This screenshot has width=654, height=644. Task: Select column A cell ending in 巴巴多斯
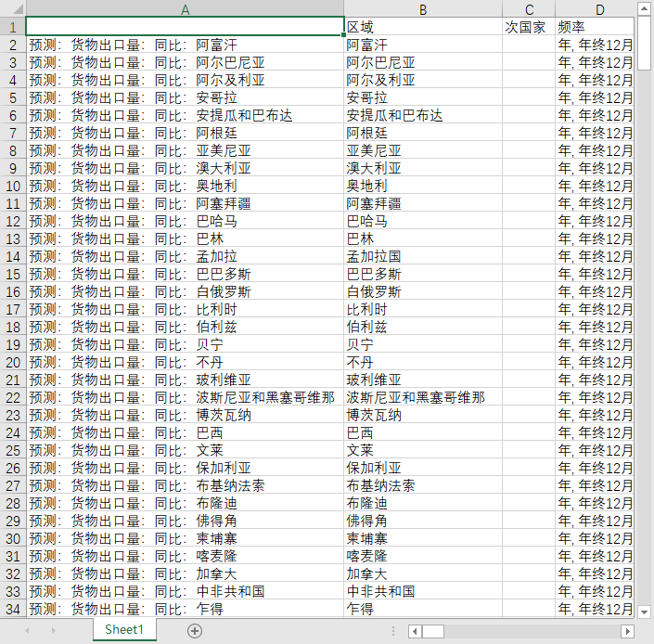pyautogui.click(x=185, y=274)
